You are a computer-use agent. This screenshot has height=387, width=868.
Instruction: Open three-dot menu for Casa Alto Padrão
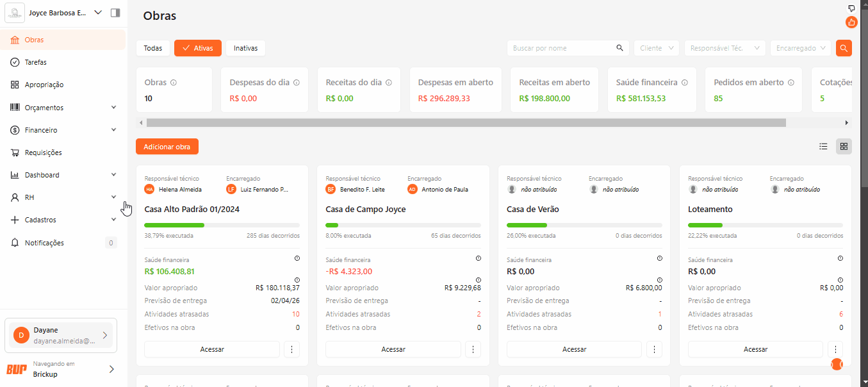(291, 349)
